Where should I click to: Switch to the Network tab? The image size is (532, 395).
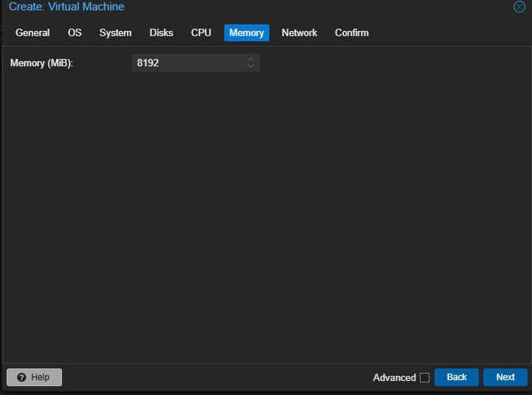pos(300,33)
